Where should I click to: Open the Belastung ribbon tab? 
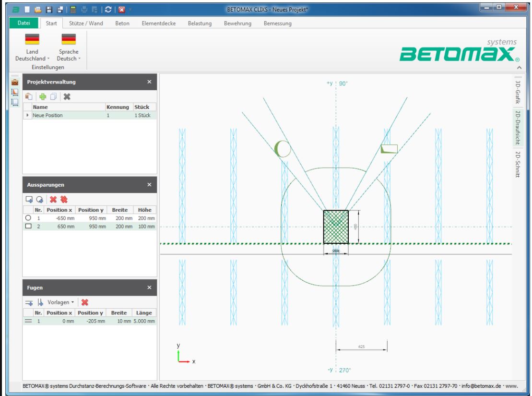[x=200, y=23]
